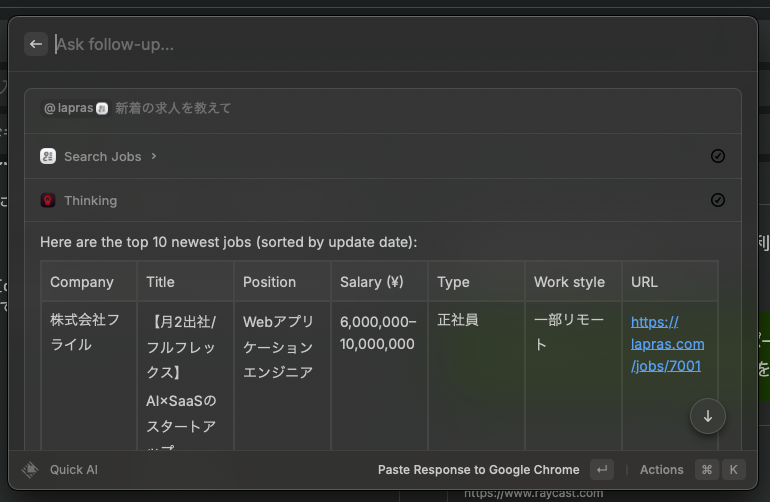Viewport: 770px width, 502px height.
Task: Go back with the left arrow button
Action: (x=36, y=44)
